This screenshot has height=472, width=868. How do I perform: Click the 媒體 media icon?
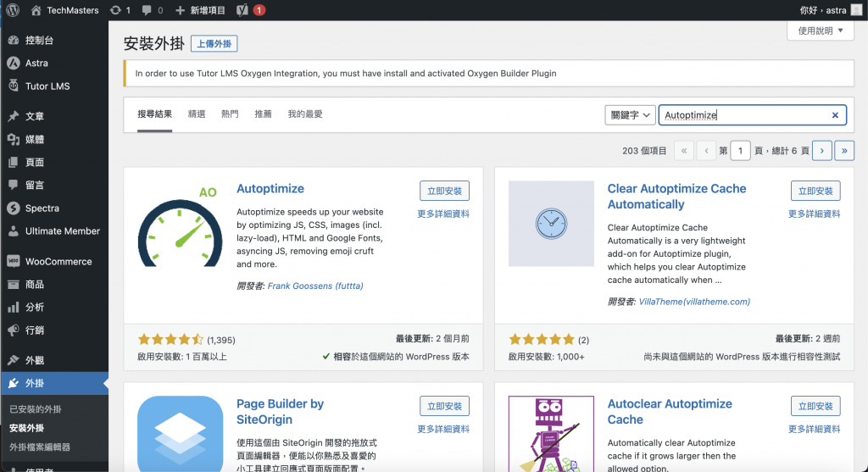(x=14, y=140)
